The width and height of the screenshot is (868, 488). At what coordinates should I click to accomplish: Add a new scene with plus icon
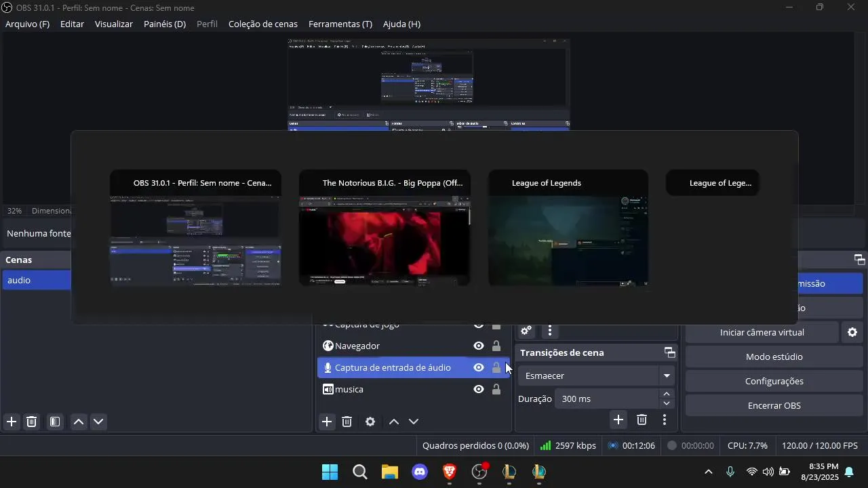12,422
